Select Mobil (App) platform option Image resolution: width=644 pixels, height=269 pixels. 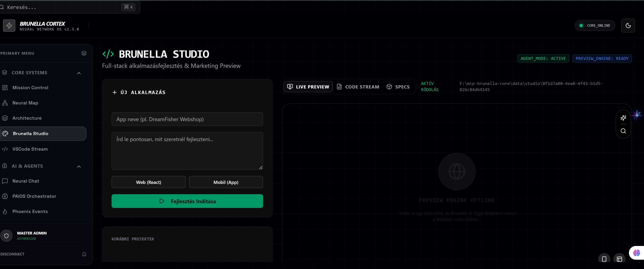226,182
